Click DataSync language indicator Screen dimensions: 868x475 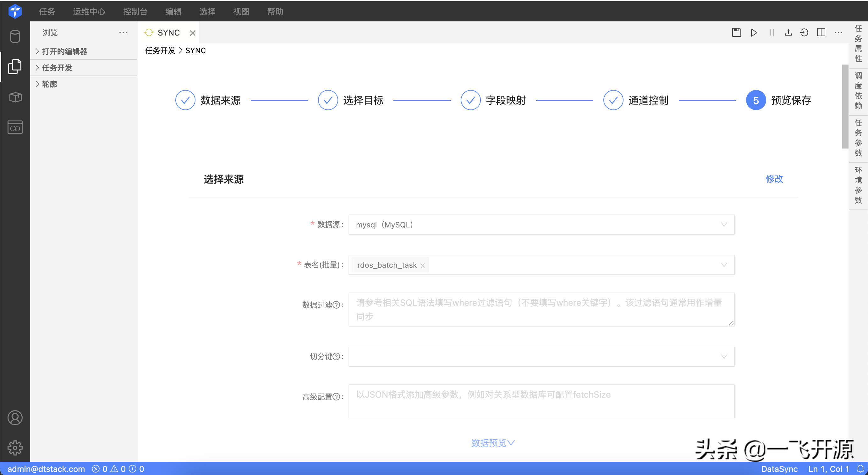click(779, 469)
